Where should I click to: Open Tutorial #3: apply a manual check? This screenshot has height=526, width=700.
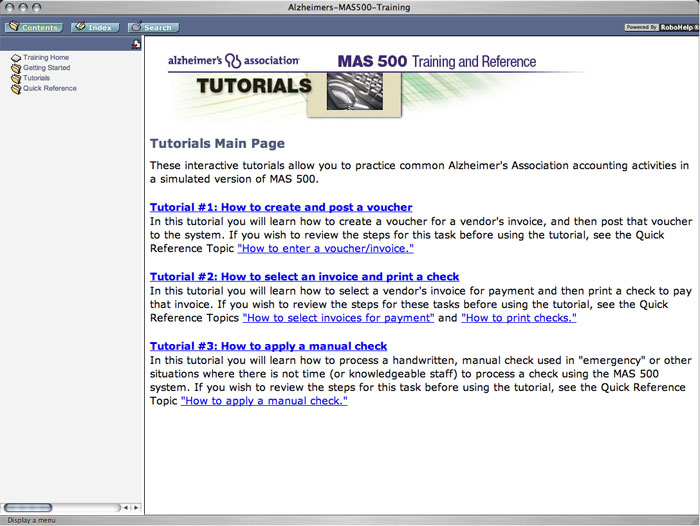click(x=268, y=346)
